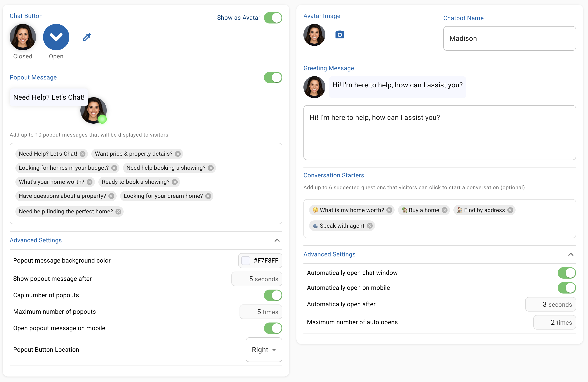588x382 pixels.
Task: Click the popout background color swatch
Action: click(245, 260)
